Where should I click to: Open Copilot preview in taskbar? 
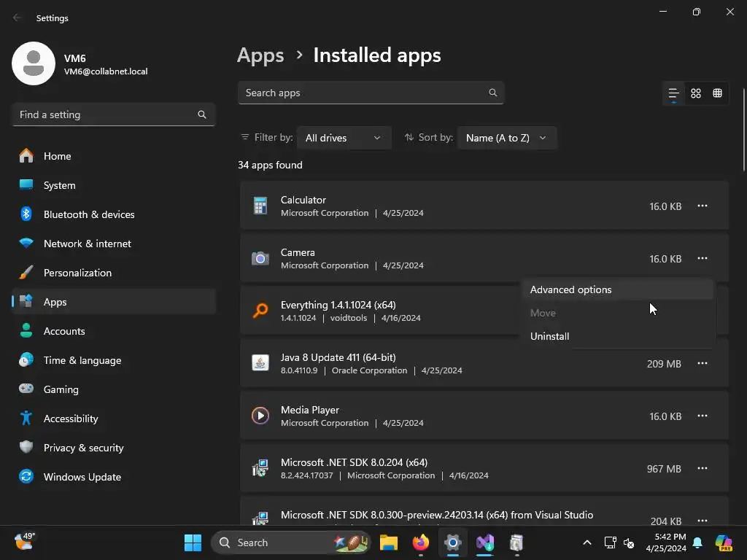tap(724, 542)
